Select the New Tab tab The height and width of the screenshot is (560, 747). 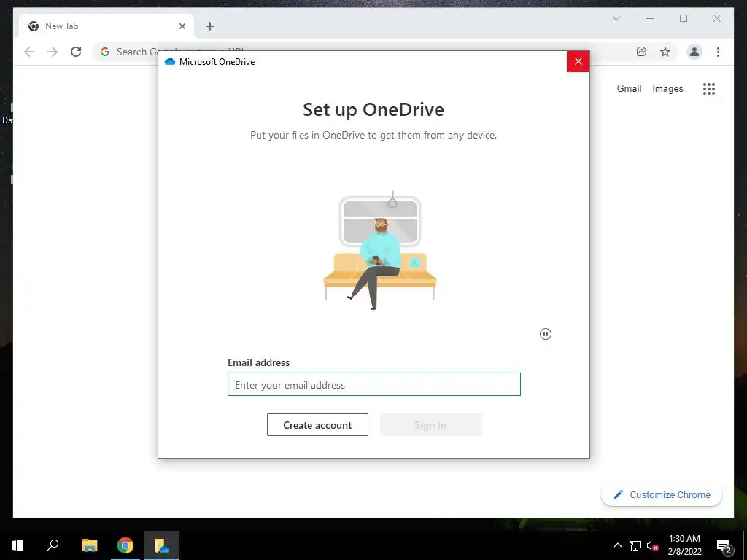[107, 26]
